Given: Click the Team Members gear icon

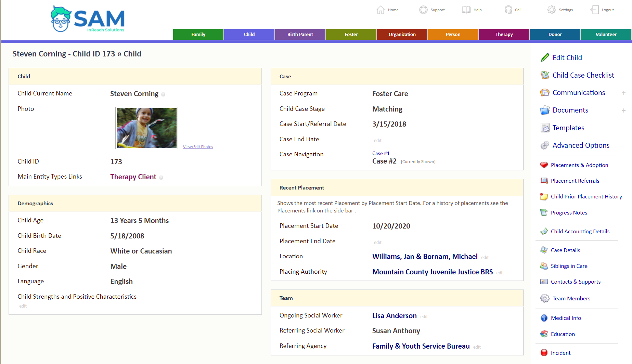Looking at the screenshot, I should 545,298.
